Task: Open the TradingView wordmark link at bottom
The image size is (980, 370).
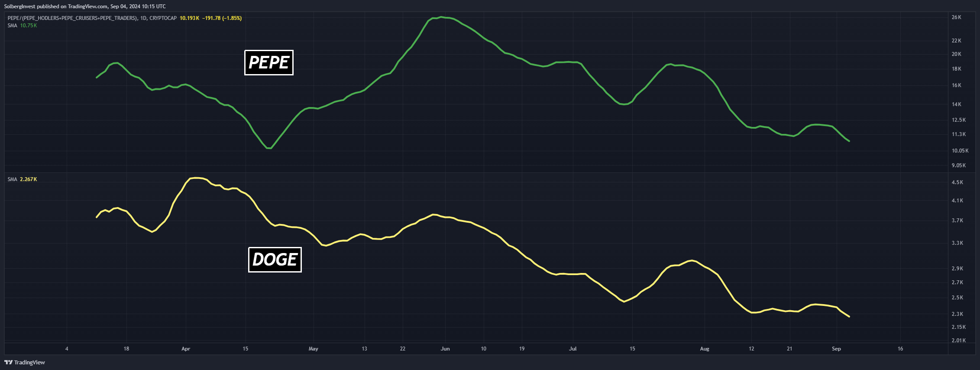Action: coord(29,362)
